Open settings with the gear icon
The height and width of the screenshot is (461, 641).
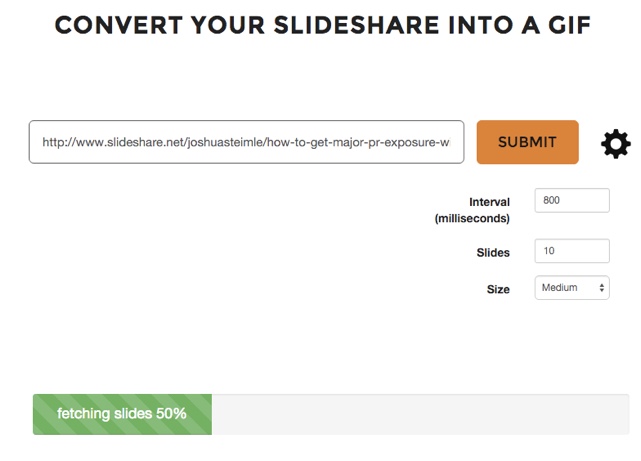[616, 144]
